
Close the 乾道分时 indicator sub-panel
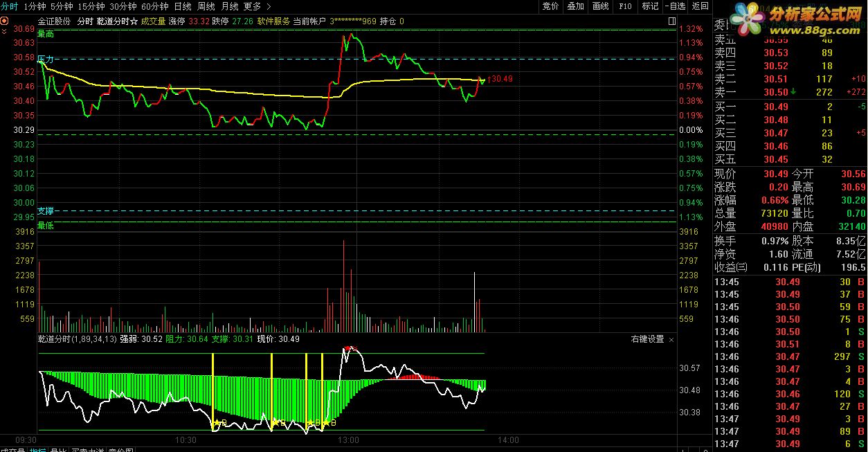pyautogui.click(x=671, y=340)
